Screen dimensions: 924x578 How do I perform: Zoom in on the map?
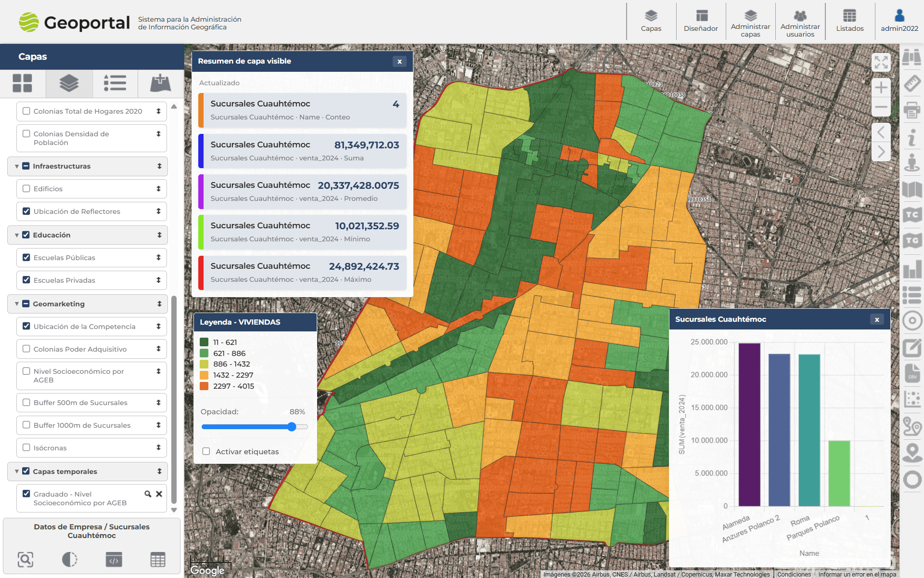tap(881, 88)
